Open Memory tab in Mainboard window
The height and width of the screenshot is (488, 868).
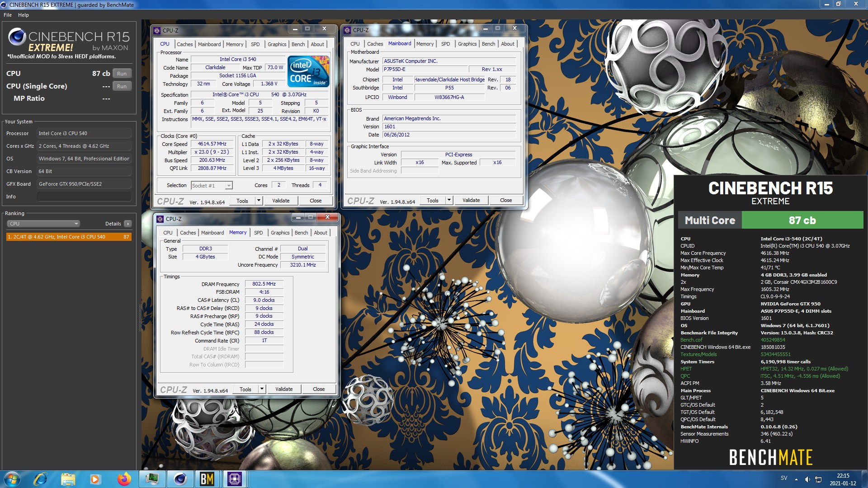(x=425, y=44)
